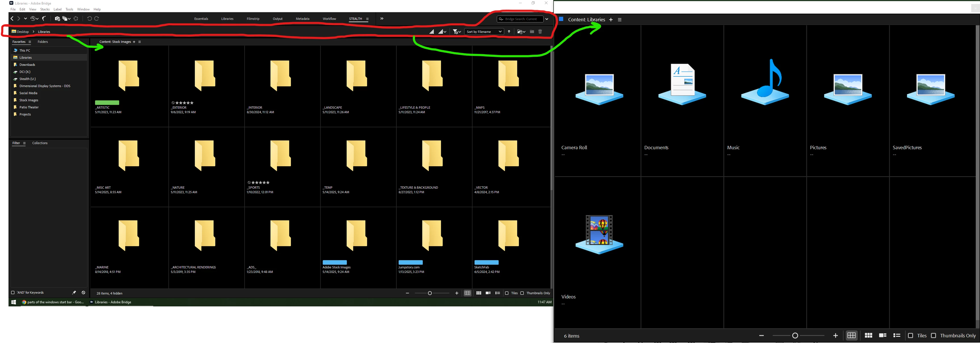
Task: Click the delete item trash icon
Action: pyautogui.click(x=540, y=31)
